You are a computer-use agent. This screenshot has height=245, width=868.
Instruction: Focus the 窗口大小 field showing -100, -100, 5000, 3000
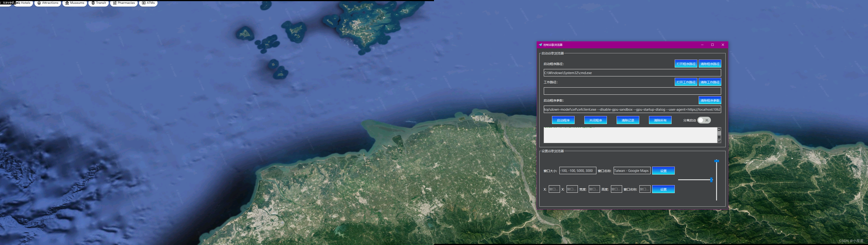(x=578, y=171)
